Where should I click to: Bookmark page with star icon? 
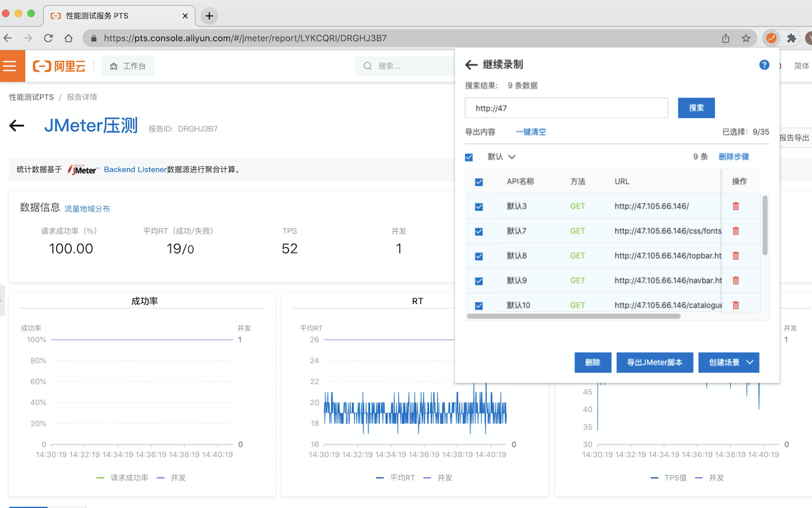[746, 38]
